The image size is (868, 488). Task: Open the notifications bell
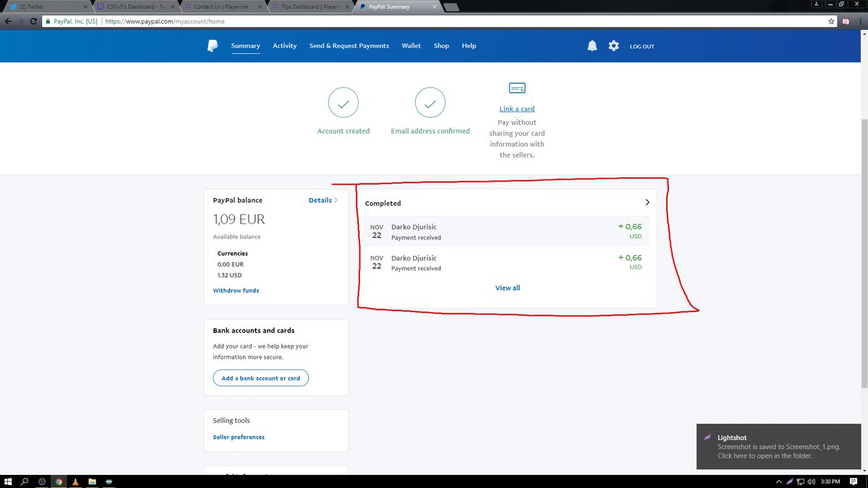592,46
